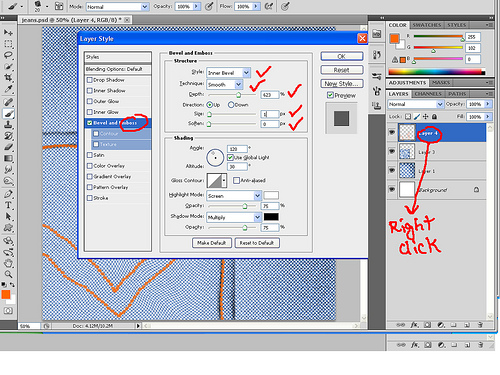Hide the Background layer eye icon
This screenshot has width=500, height=375.
(x=392, y=190)
